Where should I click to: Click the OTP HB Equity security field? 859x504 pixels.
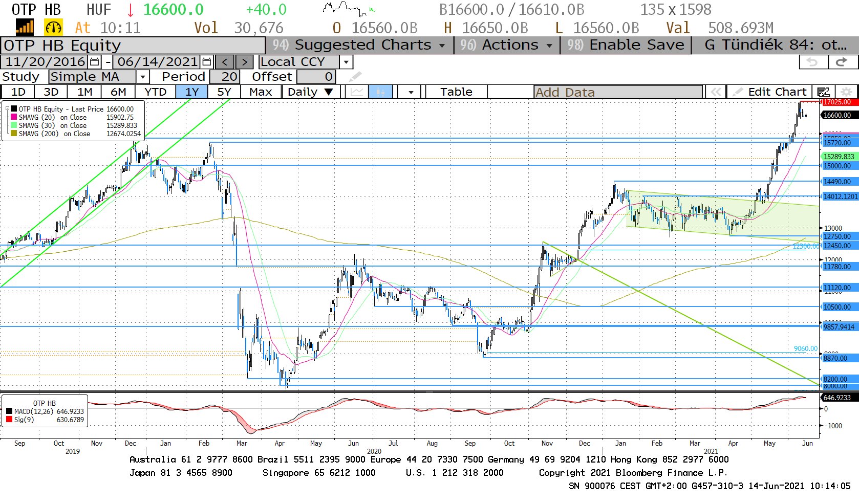(133, 45)
